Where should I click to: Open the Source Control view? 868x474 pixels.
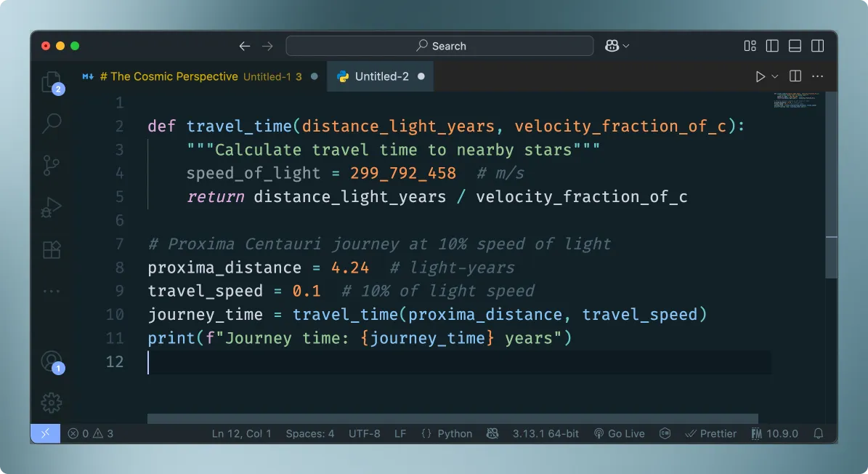pos(51,165)
